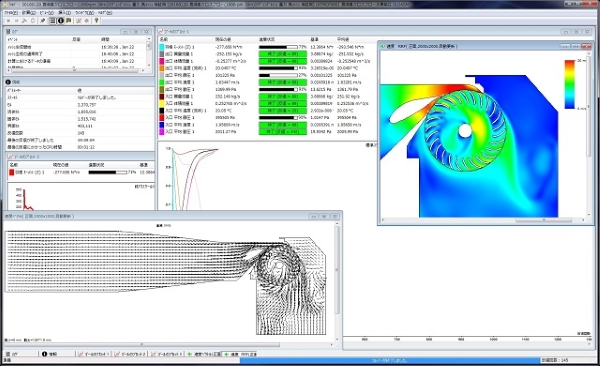Viewport: 600px width, 366px height.
Task: Click the cyan color swatch of first goal row
Action: [x=162, y=47]
